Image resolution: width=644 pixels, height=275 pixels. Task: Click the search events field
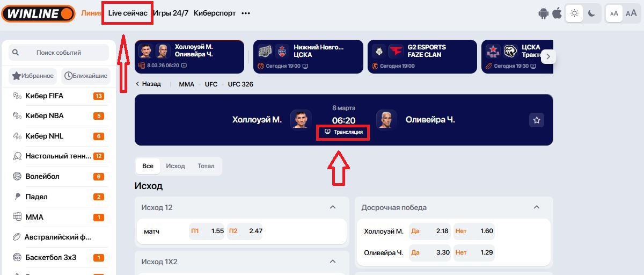pos(59,53)
